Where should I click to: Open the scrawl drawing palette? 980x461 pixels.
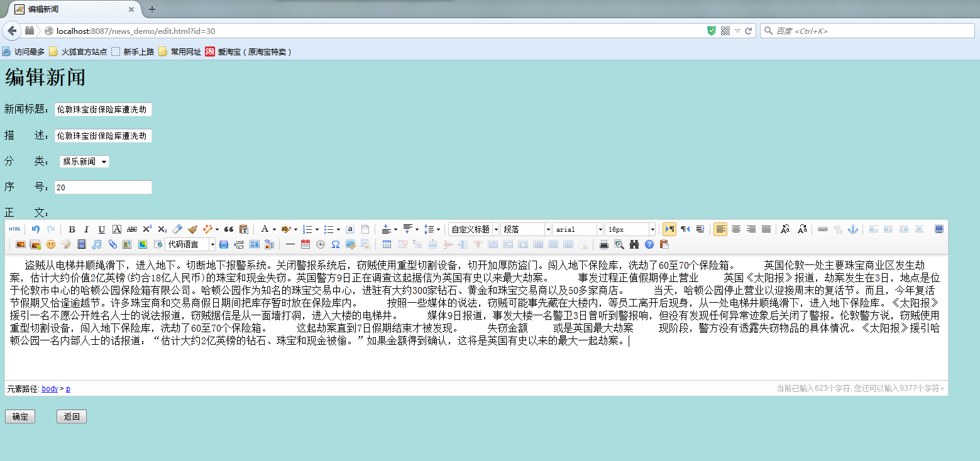pyautogui.click(x=66, y=244)
